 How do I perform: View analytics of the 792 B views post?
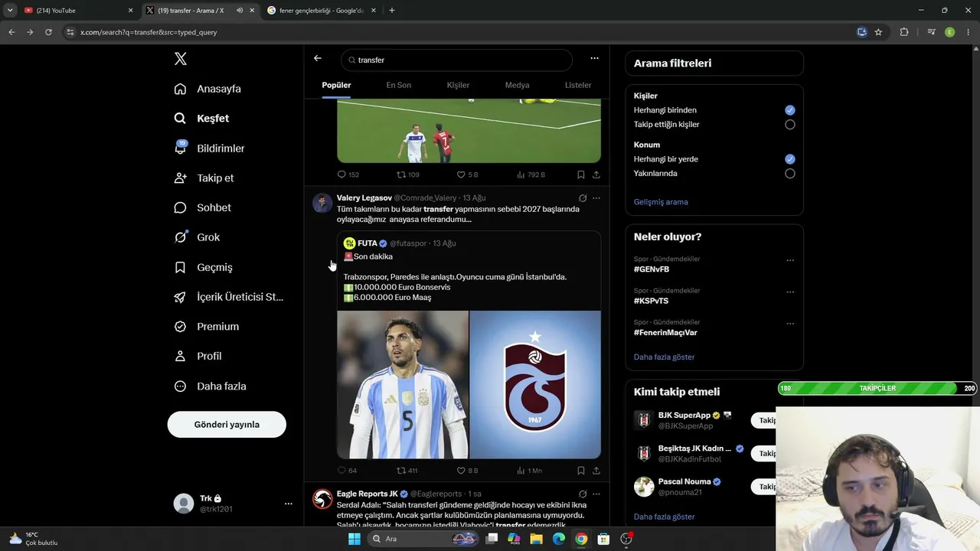pos(531,174)
